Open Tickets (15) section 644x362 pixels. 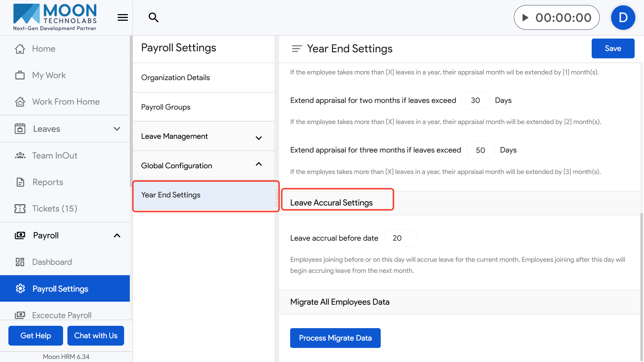[55, 208]
